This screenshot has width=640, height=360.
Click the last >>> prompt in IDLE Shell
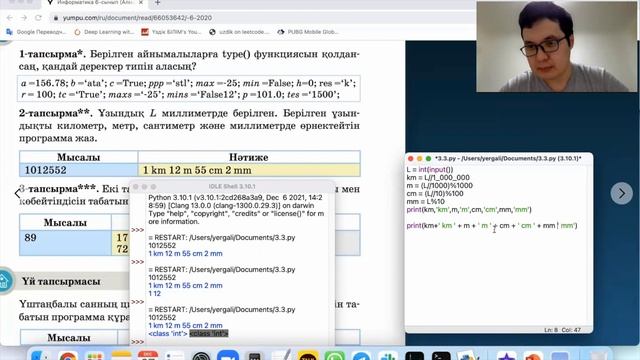click(x=138, y=342)
